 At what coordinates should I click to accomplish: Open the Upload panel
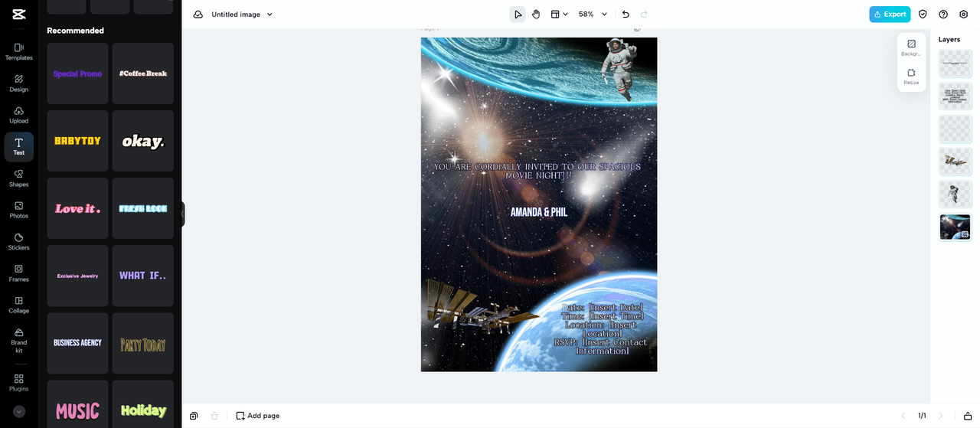18,115
